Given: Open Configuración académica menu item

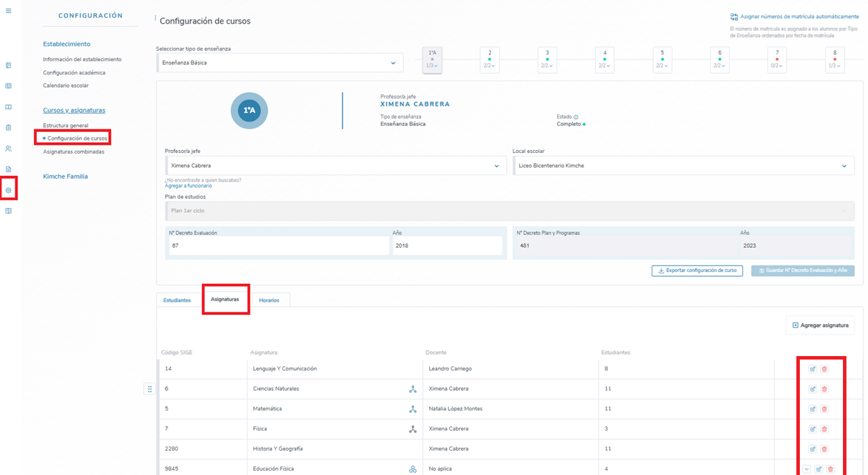Looking at the screenshot, I should pos(74,72).
